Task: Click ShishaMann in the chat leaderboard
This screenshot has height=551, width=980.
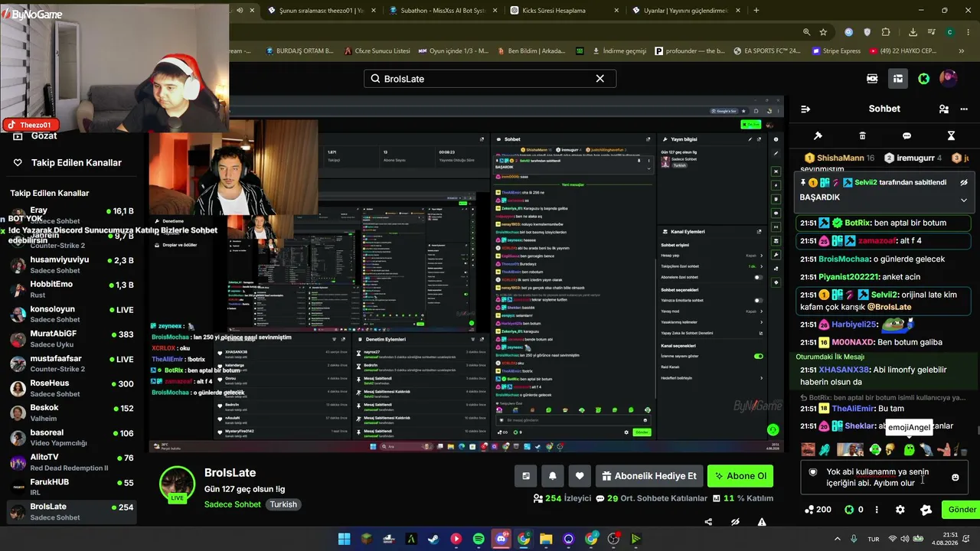Action: 839,158
